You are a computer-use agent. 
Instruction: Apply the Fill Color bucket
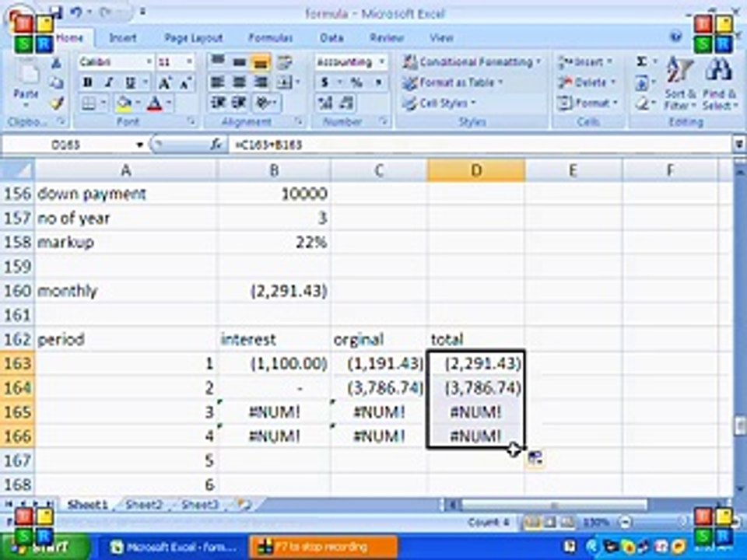124,103
